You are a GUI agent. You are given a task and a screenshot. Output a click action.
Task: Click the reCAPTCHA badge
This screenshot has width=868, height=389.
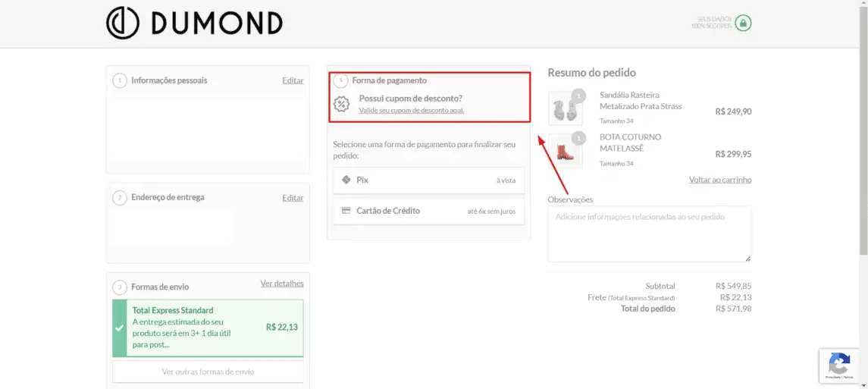[x=839, y=365]
